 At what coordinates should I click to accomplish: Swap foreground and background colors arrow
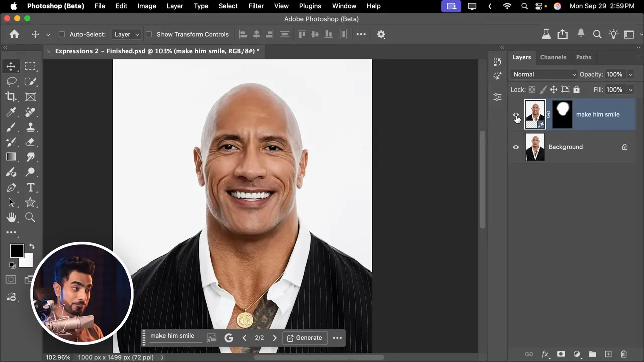(x=31, y=247)
